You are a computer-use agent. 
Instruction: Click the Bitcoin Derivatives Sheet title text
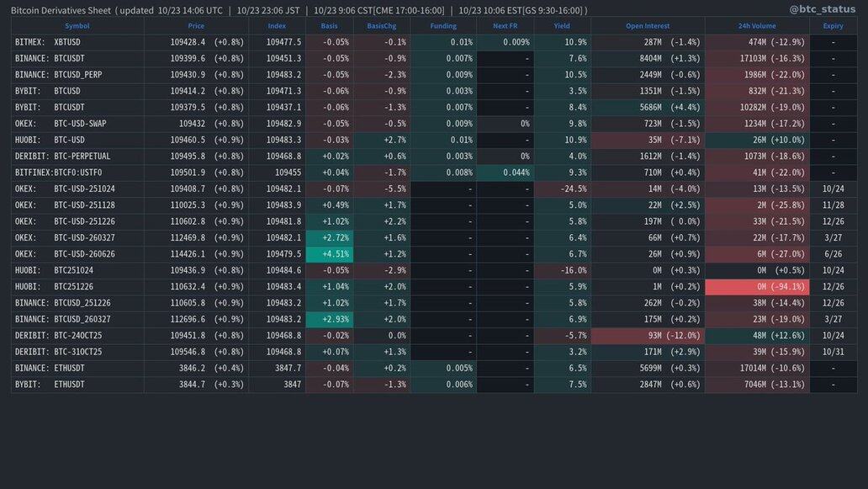[x=61, y=10]
